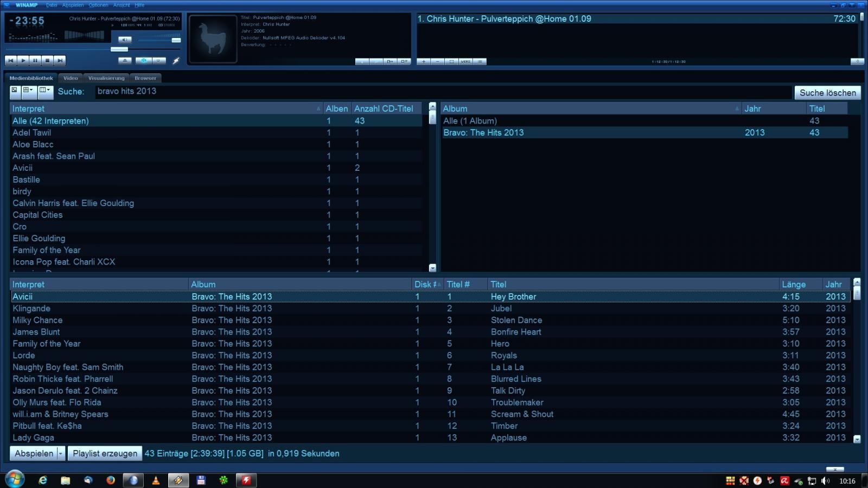Sort artists by the Interpret column header
The image size is (868, 488).
pyautogui.click(x=167, y=108)
